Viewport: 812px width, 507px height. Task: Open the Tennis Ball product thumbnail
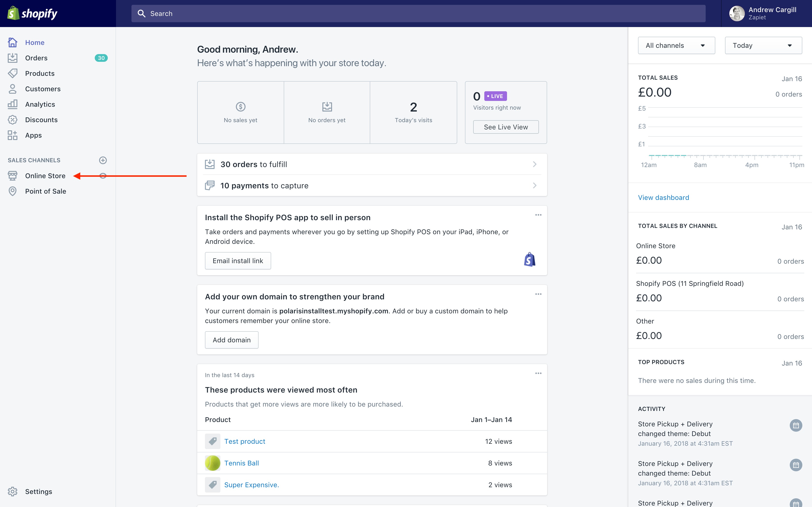click(x=213, y=463)
